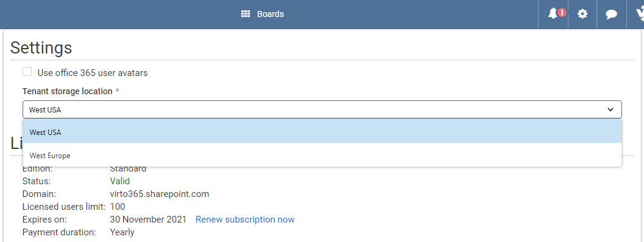Click the 'Renew subscription now' link
Screen dimensions: 644x242
point(245,220)
